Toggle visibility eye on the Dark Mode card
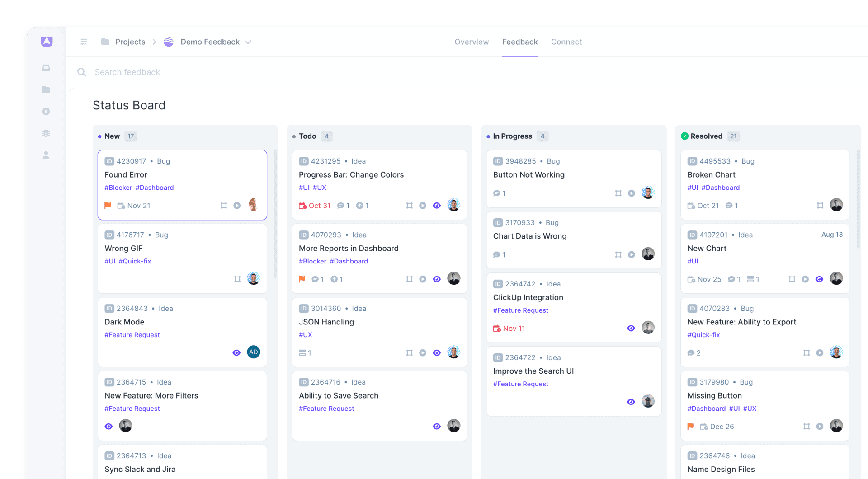This screenshot has height=479, width=868. (236, 352)
